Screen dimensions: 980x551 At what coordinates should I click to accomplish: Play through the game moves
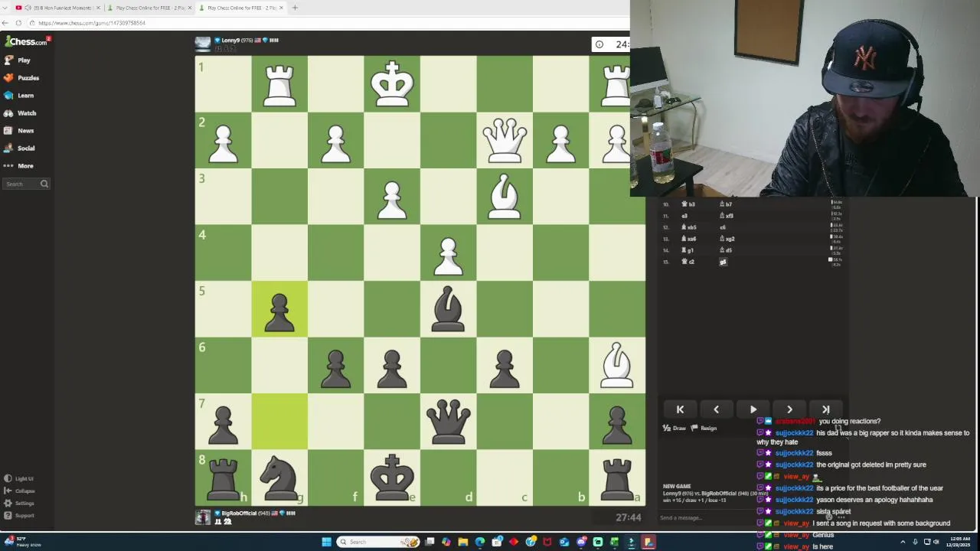753,409
